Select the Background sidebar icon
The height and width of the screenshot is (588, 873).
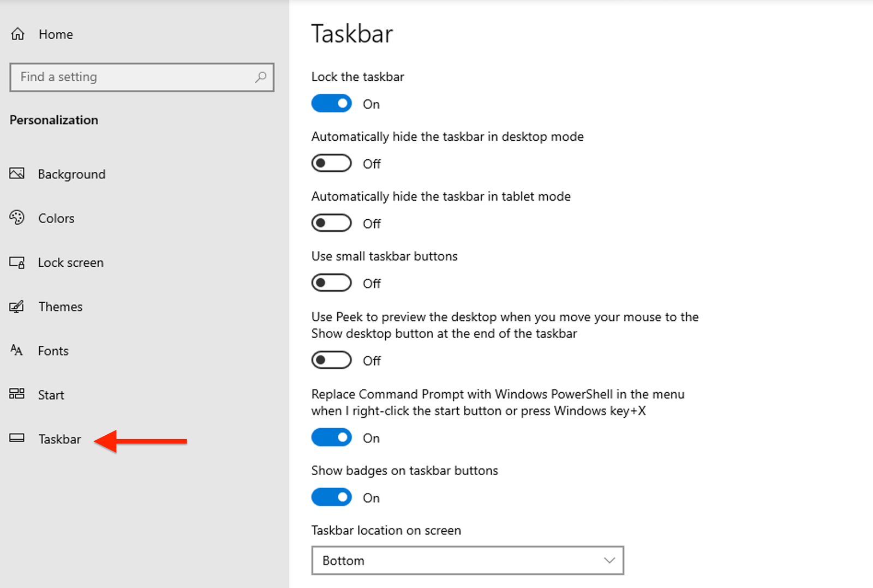(x=17, y=173)
